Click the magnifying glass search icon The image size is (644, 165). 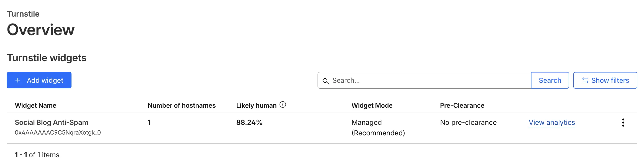coord(326,81)
